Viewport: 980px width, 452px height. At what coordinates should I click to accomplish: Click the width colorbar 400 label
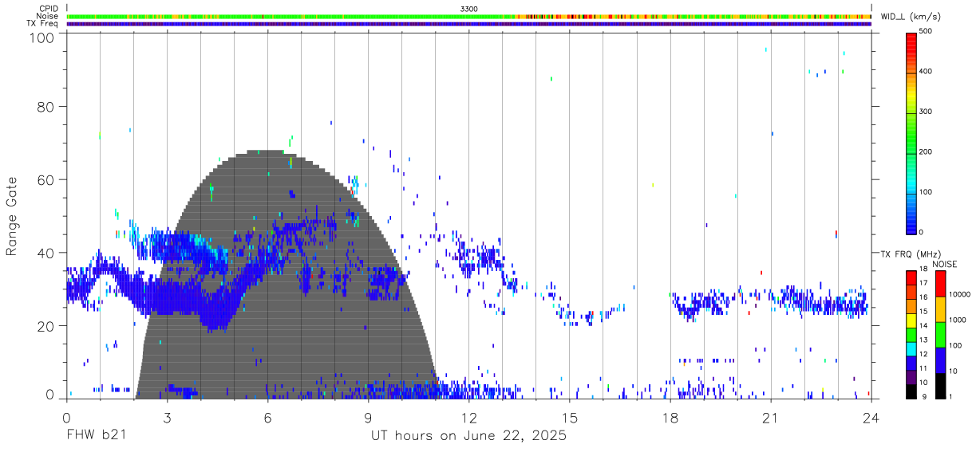pos(926,71)
